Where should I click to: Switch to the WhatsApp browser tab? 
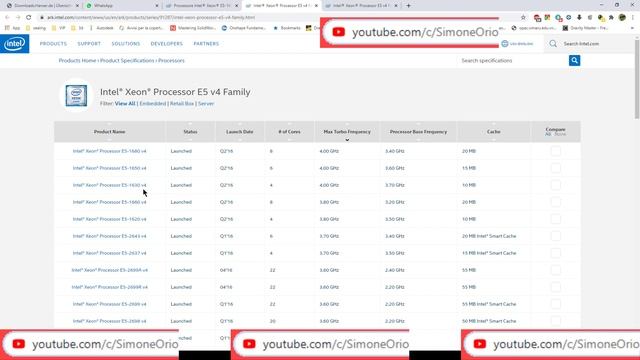(x=122, y=6)
